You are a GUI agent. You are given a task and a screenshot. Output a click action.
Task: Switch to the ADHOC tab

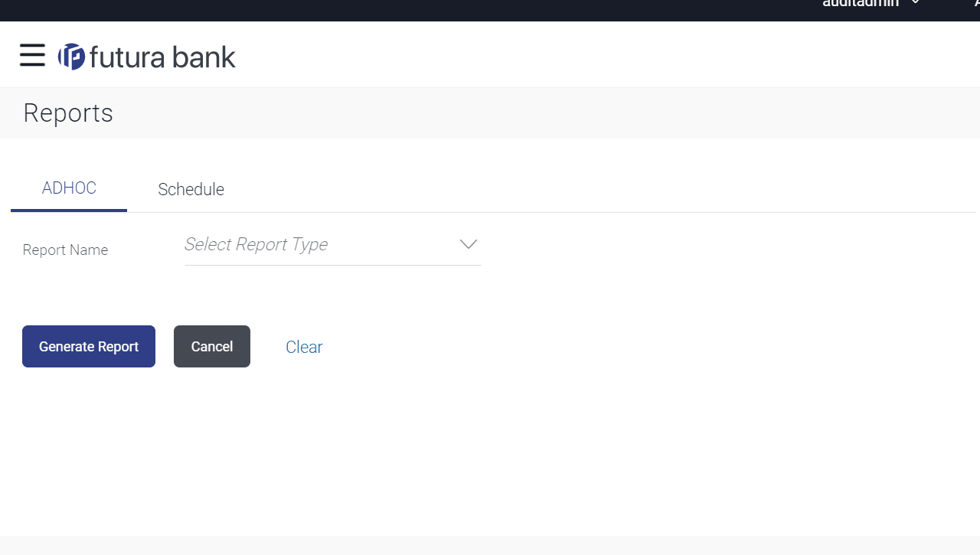(69, 188)
